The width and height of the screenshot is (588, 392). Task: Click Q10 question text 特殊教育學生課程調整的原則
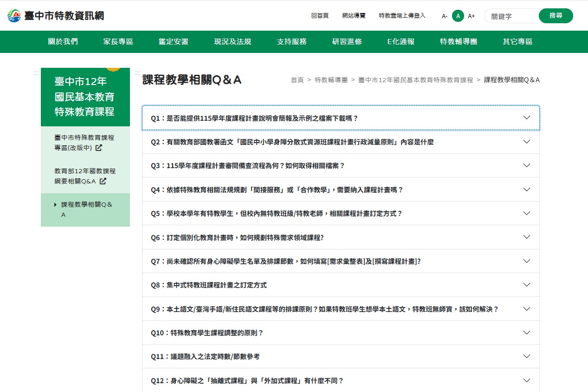[x=207, y=333]
